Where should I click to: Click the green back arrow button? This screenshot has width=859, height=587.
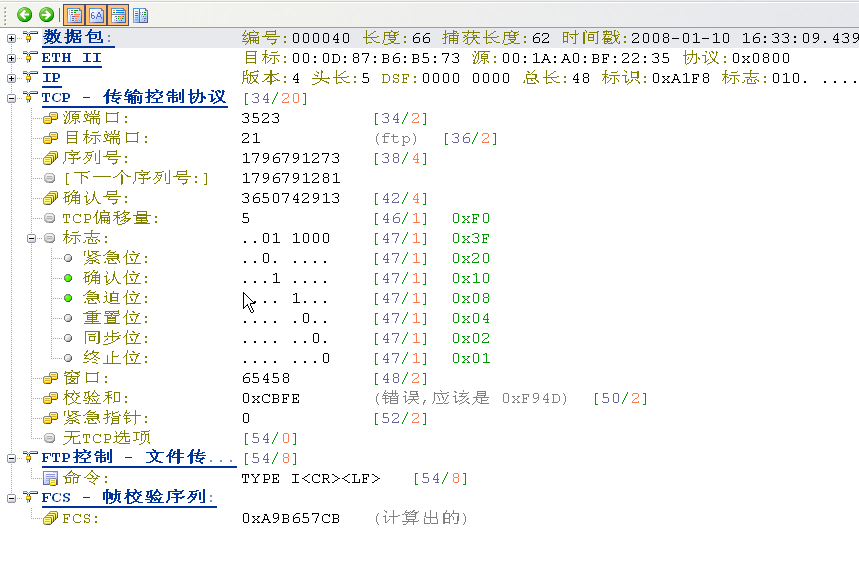[25, 15]
